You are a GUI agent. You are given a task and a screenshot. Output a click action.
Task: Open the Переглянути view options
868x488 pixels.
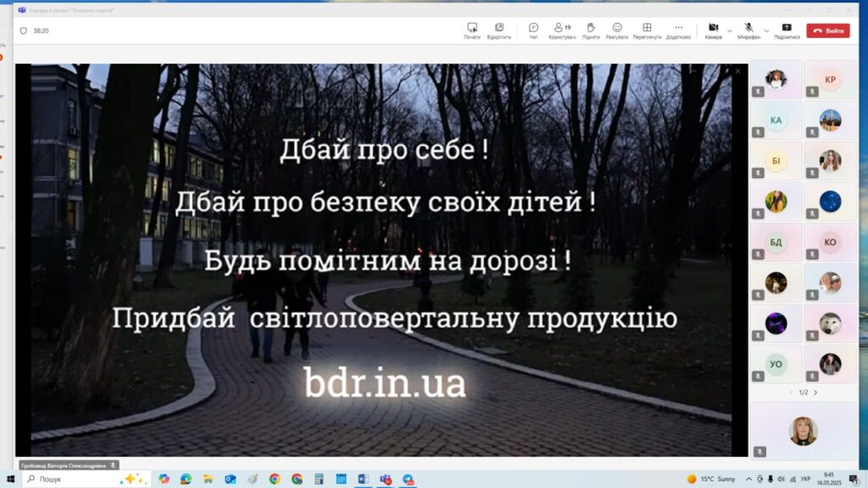point(647,30)
